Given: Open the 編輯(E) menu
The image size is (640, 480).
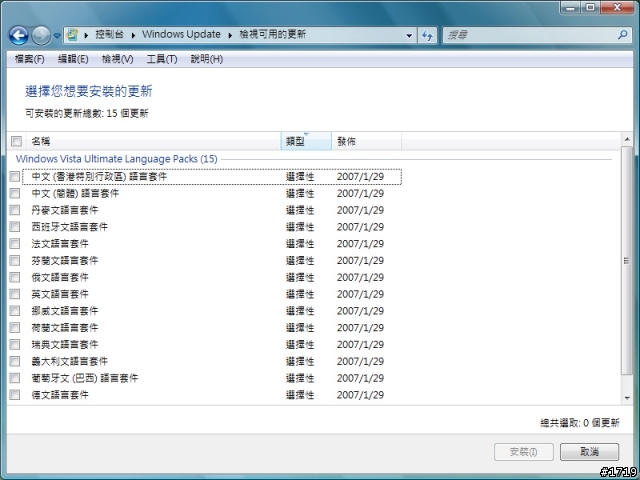Looking at the screenshot, I should 73,59.
